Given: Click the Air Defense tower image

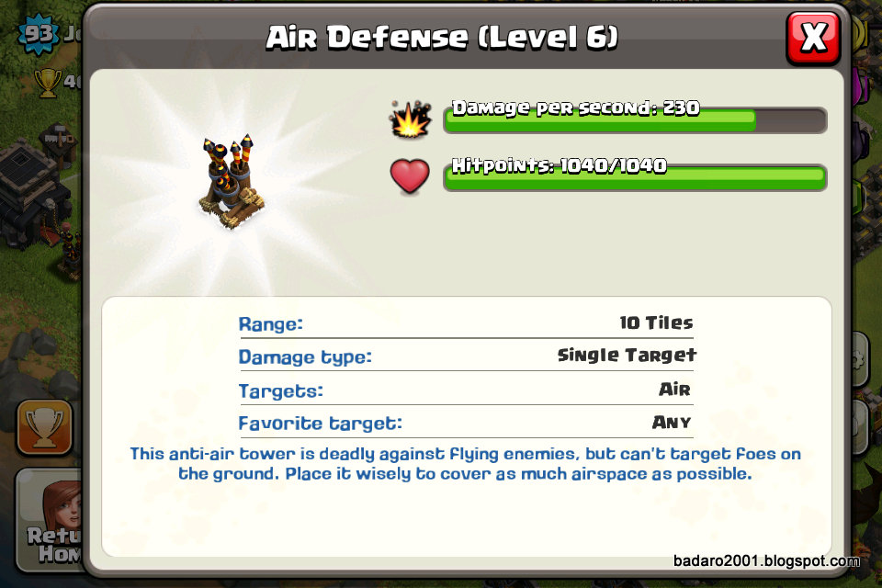Looking at the screenshot, I should click(232, 182).
